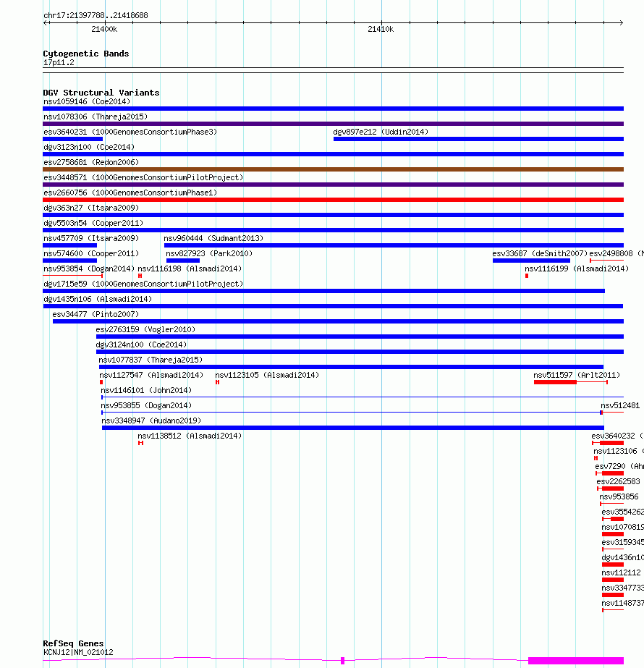Open nsv1127547 (Alsmadi2014) label

pos(151,376)
